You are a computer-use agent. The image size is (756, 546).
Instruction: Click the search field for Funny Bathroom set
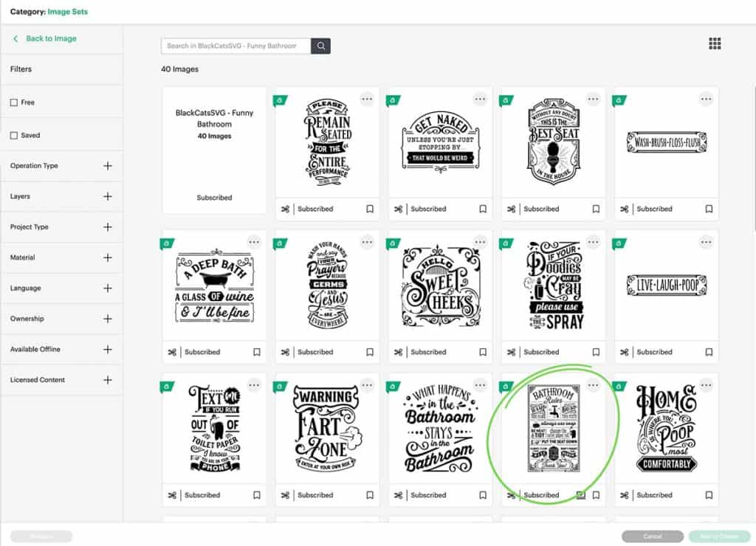point(236,46)
